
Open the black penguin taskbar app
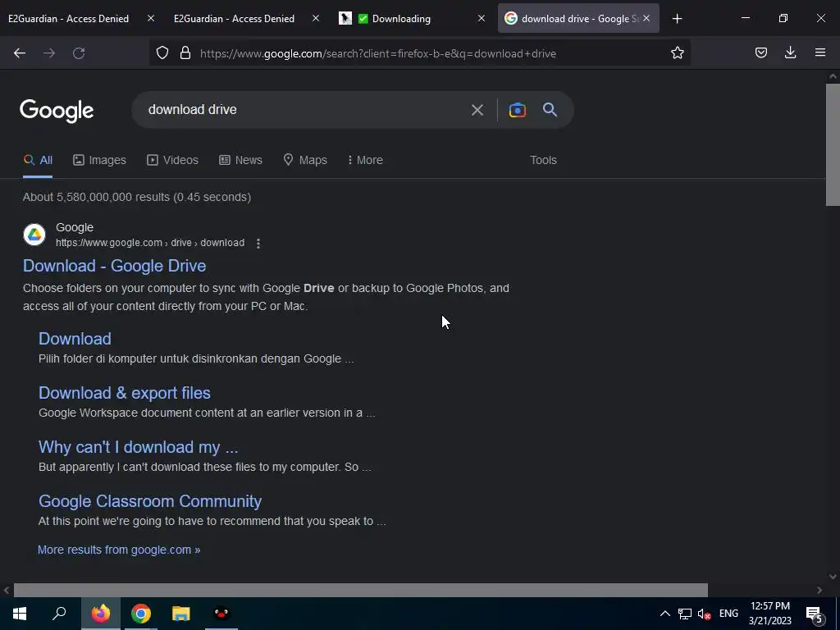click(221, 614)
